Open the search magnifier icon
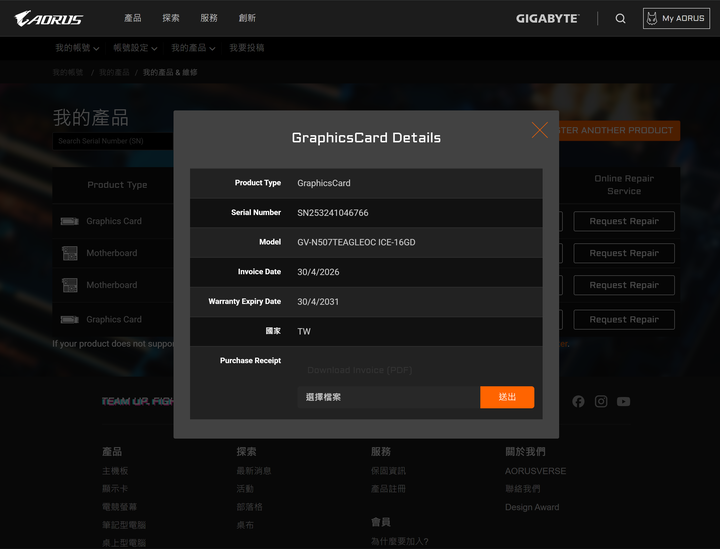Screen dimensions: 720x549 click(620, 18)
